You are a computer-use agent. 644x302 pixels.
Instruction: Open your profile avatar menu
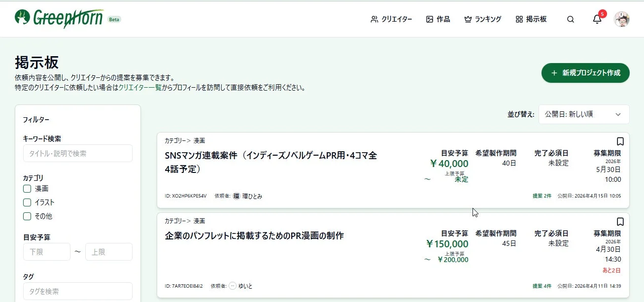[x=622, y=19]
